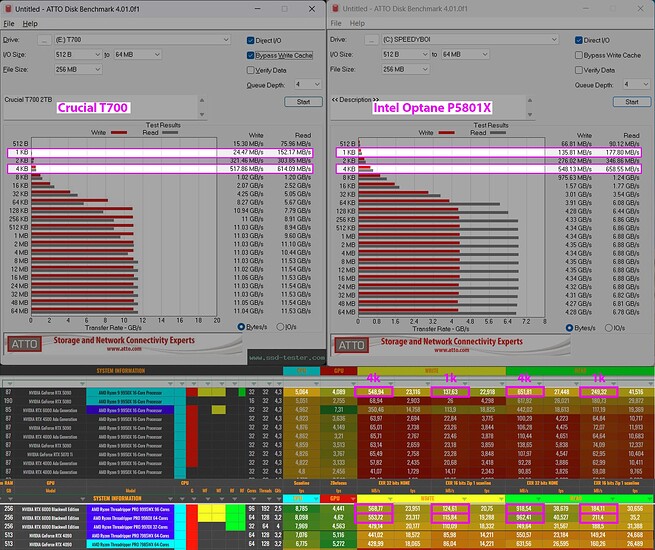
Task: Select IO/s radio in the SPEEDYBOI window
Action: [609, 328]
